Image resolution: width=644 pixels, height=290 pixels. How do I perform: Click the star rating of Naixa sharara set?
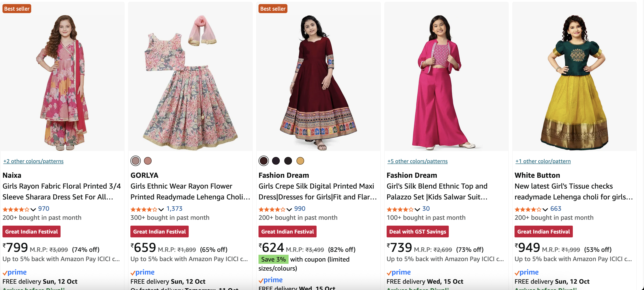[x=16, y=209]
